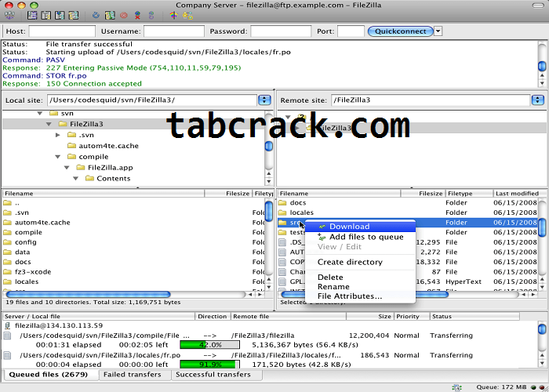Image resolution: width=549 pixels, height=392 pixels.
Task: Choose Delete in the context menu
Action: (x=360, y=278)
